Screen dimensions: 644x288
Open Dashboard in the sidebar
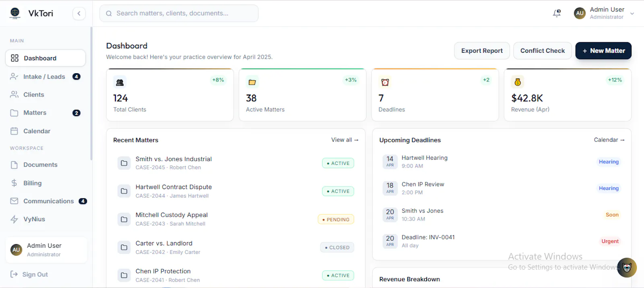click(x=45, y=58)
